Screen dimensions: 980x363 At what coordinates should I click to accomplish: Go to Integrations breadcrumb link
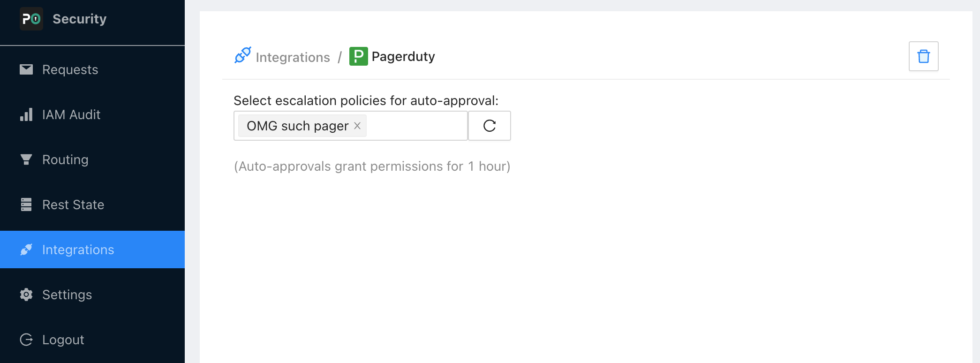click(293, 57)
